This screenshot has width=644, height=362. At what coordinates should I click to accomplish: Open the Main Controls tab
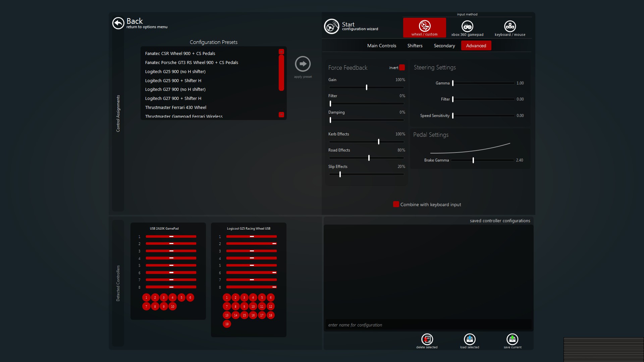pos(381,46)
